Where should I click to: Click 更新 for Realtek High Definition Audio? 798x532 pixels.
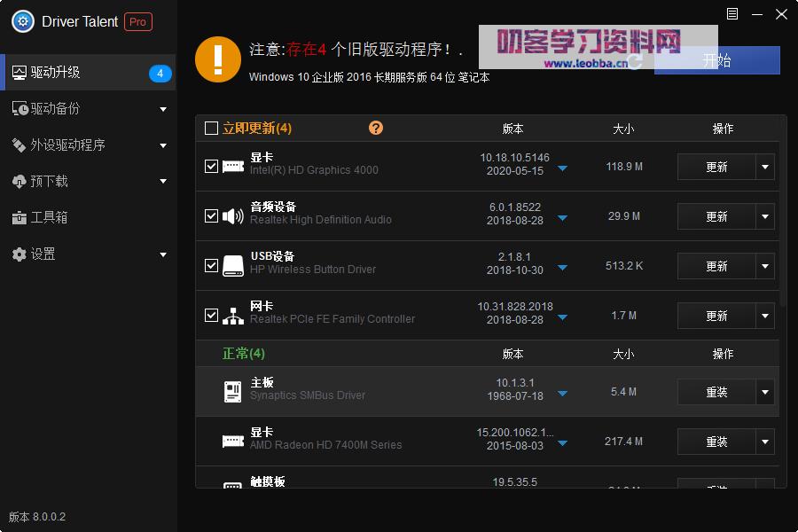(716, 217)
